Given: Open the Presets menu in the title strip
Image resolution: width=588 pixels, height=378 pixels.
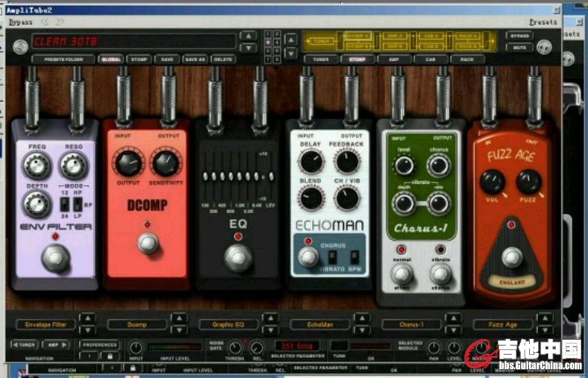Looking at the screenshot, I should tap(543, 22).
